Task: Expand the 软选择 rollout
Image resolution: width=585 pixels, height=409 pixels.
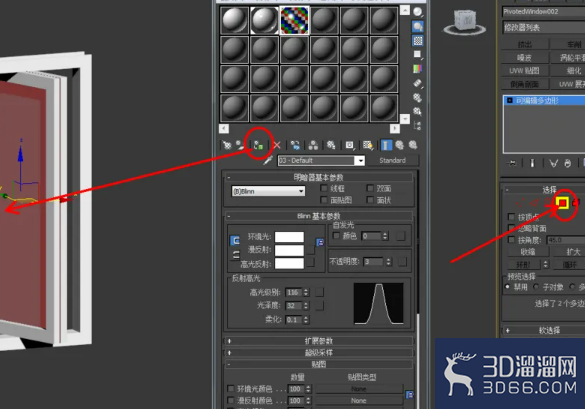Action: 544,330
